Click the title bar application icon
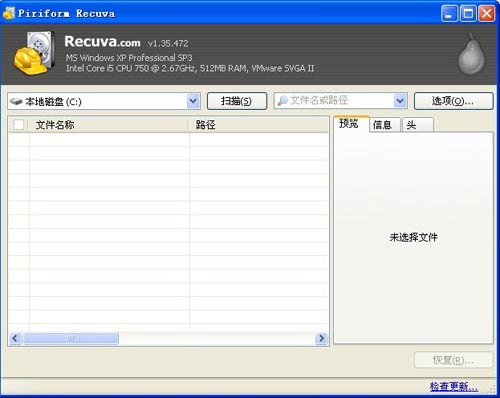 (9, 13)
